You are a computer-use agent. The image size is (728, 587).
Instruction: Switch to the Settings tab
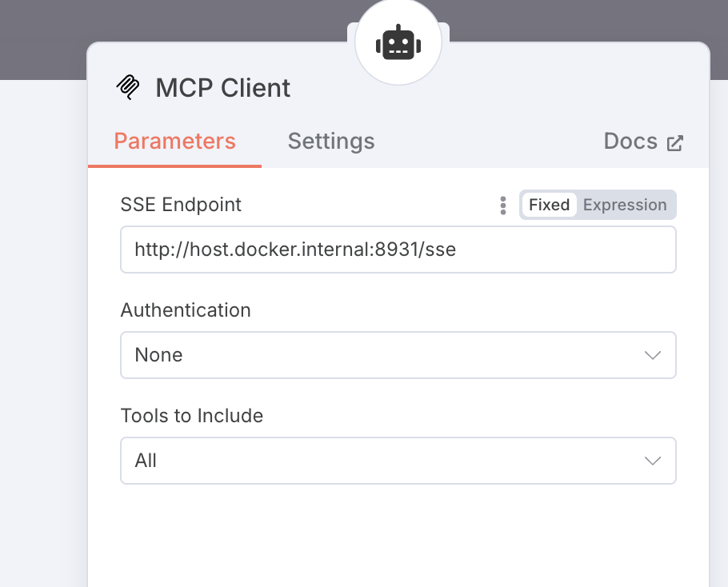coord(331,142)
